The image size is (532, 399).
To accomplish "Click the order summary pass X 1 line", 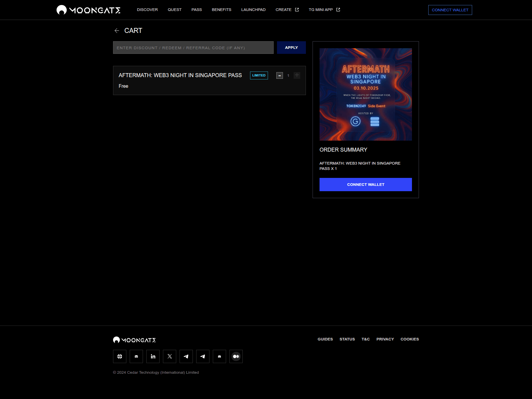I will pyautogui.click(x=360, y=166).
